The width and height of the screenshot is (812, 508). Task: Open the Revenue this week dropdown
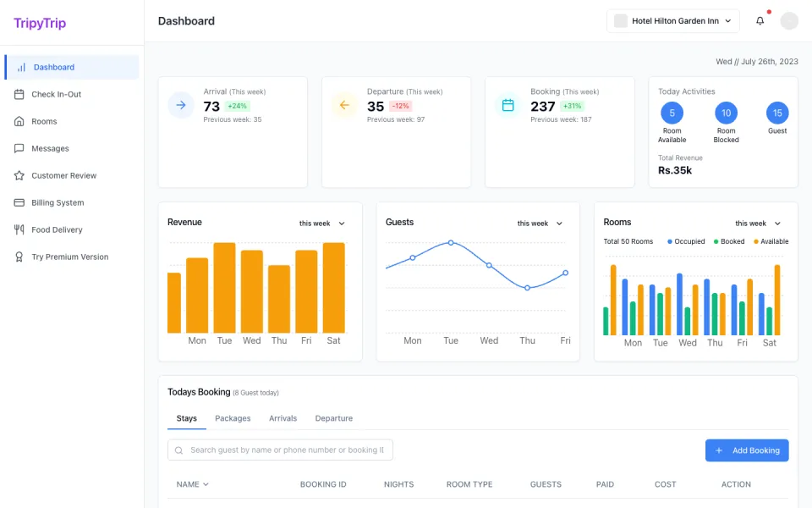(x=321, y=224)
